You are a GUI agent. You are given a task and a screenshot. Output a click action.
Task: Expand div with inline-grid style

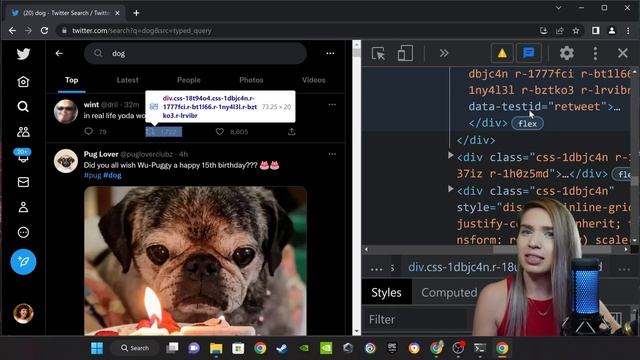tap(451, 189)
